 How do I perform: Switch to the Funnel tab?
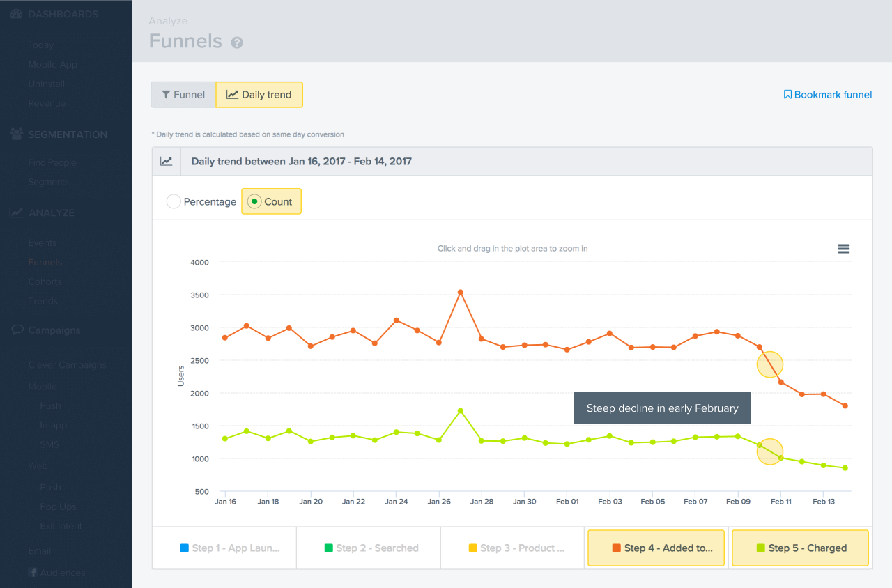pyautogui.click(x=183, y=94)
